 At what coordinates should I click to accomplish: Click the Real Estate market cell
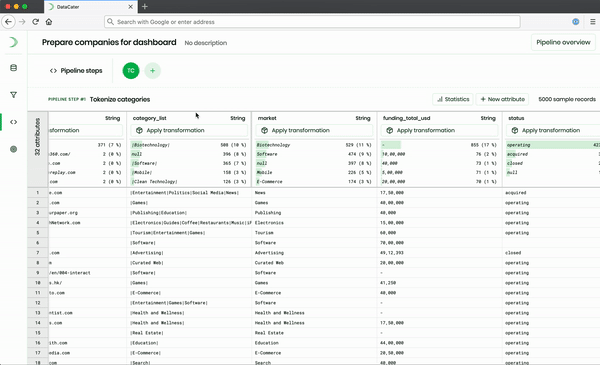point(269,333)
